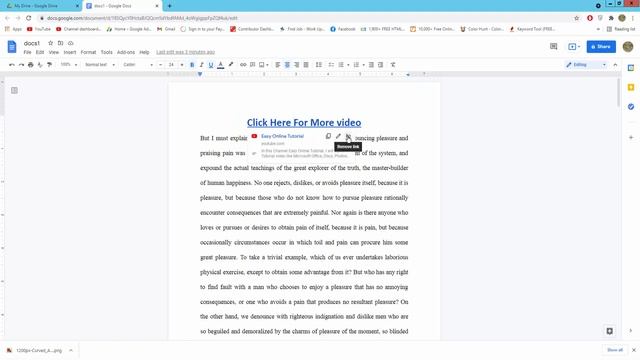This screenshot has width=640, height=360.
Task: Open Google Tasks in the side panel
Action: point(631,107)
